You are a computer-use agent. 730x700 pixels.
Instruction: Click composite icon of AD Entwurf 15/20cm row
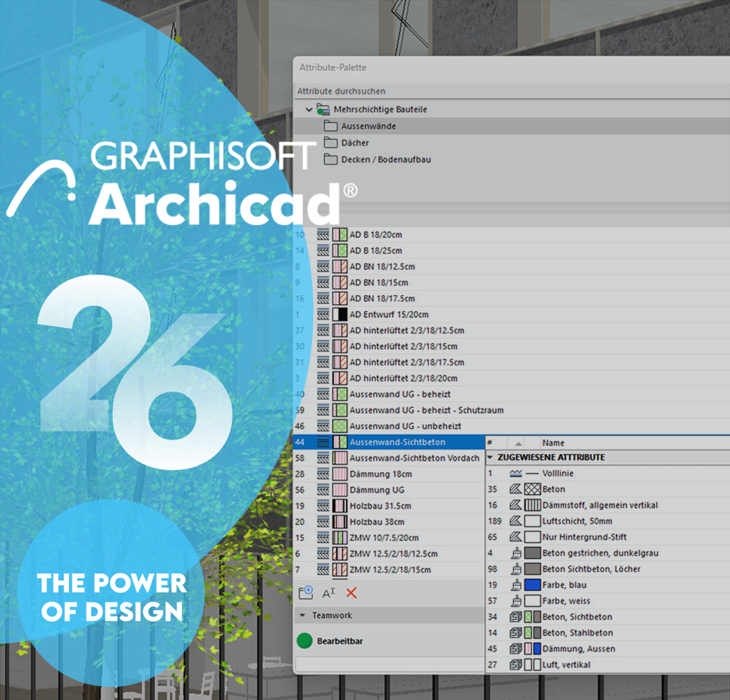[x=323, y=314]
